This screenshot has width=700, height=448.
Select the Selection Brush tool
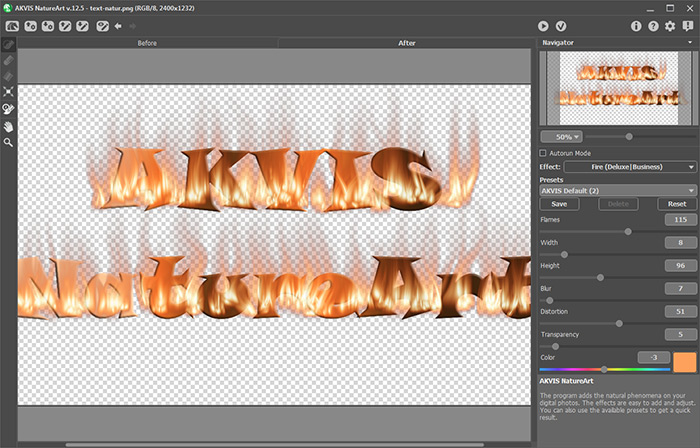point(8,44)
